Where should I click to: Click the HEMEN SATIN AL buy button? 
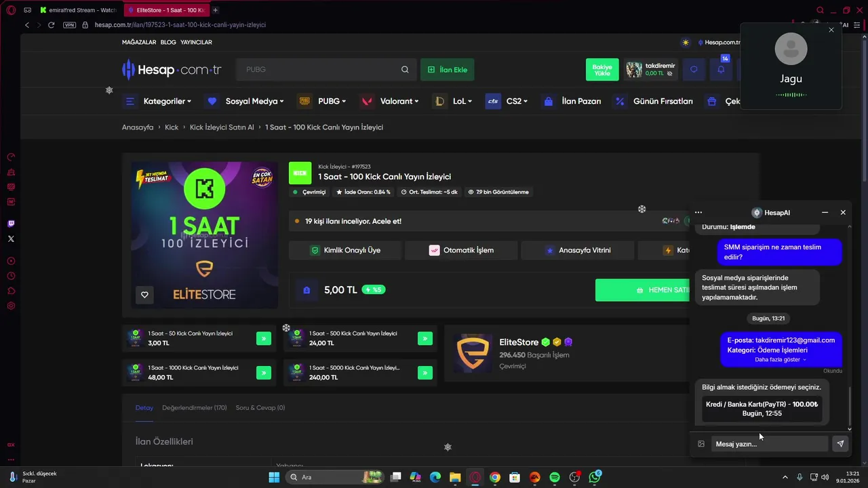tap(643, 290)
